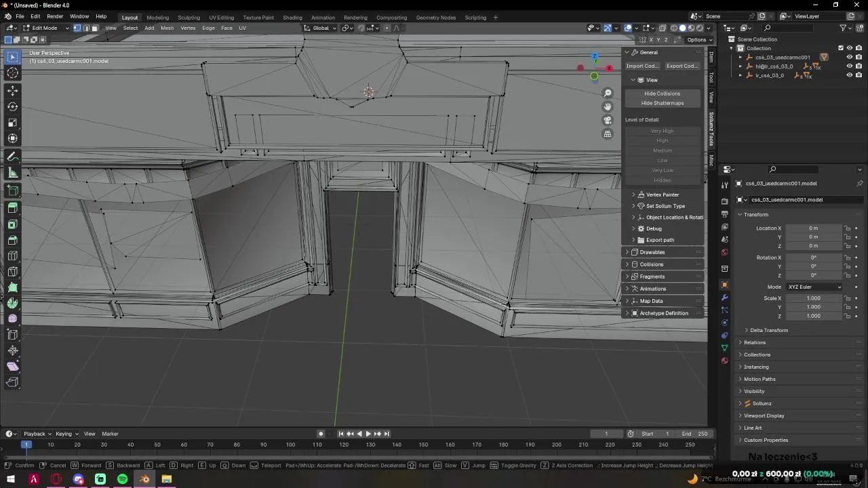Toggle Scale Z lock icon
Image resolution: width=868 pixels, height=488 pixels.
coord(847,316)
